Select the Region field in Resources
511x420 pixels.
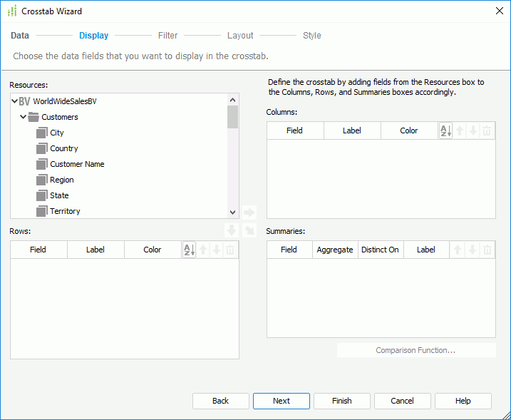62,180
